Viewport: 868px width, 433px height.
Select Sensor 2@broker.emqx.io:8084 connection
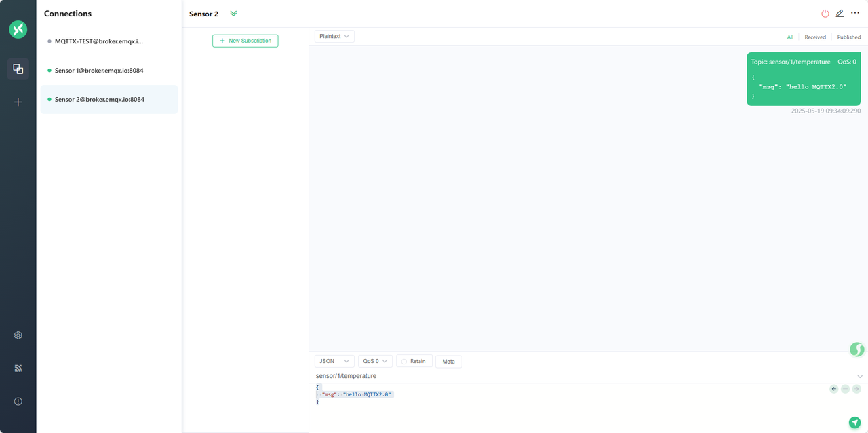(109, 99)
